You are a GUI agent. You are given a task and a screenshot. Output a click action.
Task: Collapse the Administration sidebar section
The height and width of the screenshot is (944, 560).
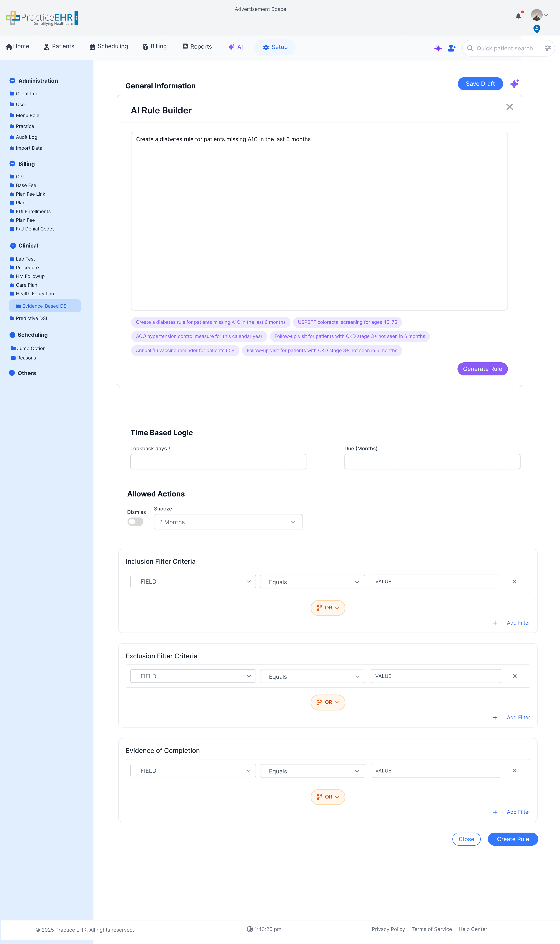(12, 81)
